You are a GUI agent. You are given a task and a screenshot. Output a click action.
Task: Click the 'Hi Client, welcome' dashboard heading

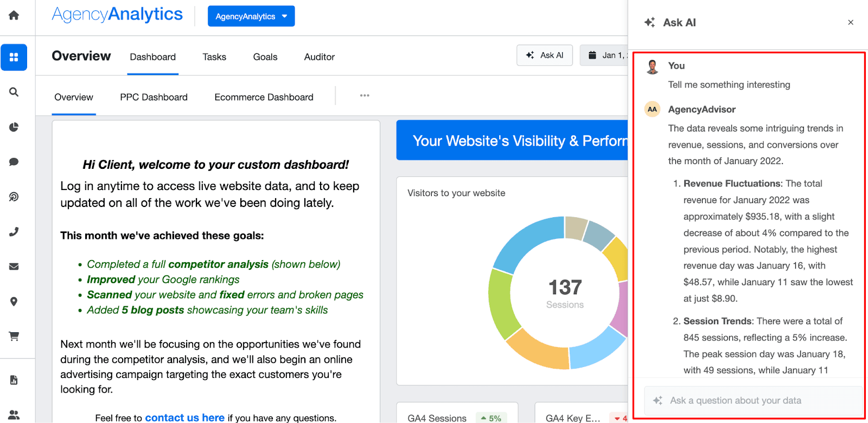click(216, 165)
